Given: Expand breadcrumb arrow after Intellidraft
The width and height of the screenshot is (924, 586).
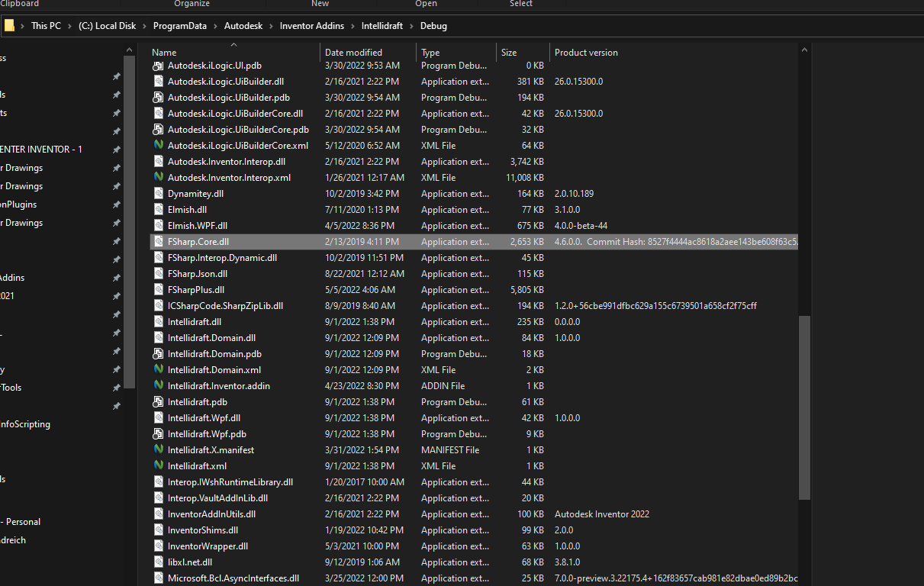Looking at the screenshot, I should click(412, 26).
